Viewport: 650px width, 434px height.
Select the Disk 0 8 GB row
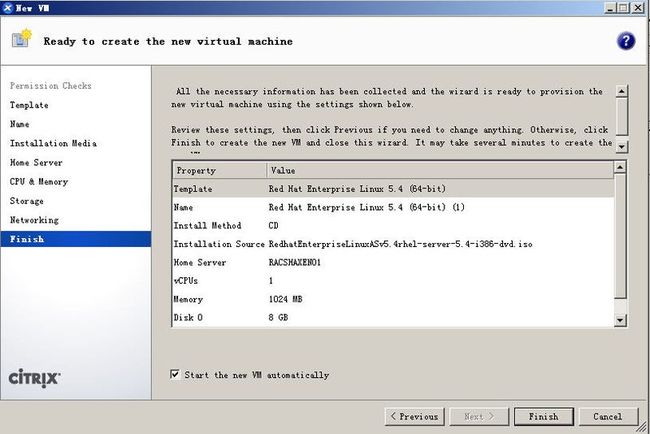[x=393, y=318]
